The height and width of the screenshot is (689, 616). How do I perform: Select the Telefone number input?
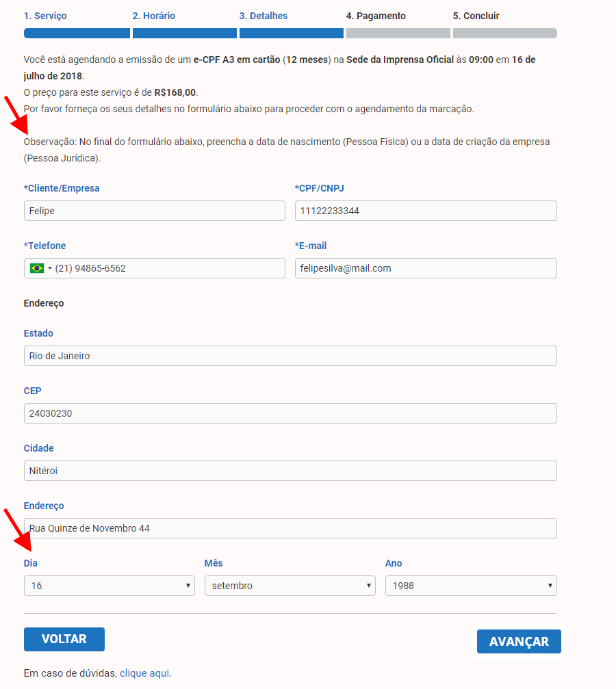(x=169, y=268)
